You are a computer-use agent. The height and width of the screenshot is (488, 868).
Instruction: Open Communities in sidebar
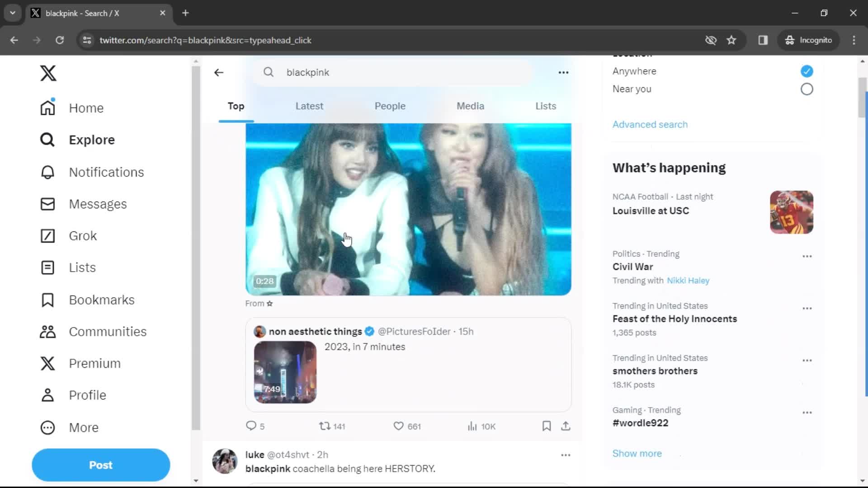click(x=93, y=332)
